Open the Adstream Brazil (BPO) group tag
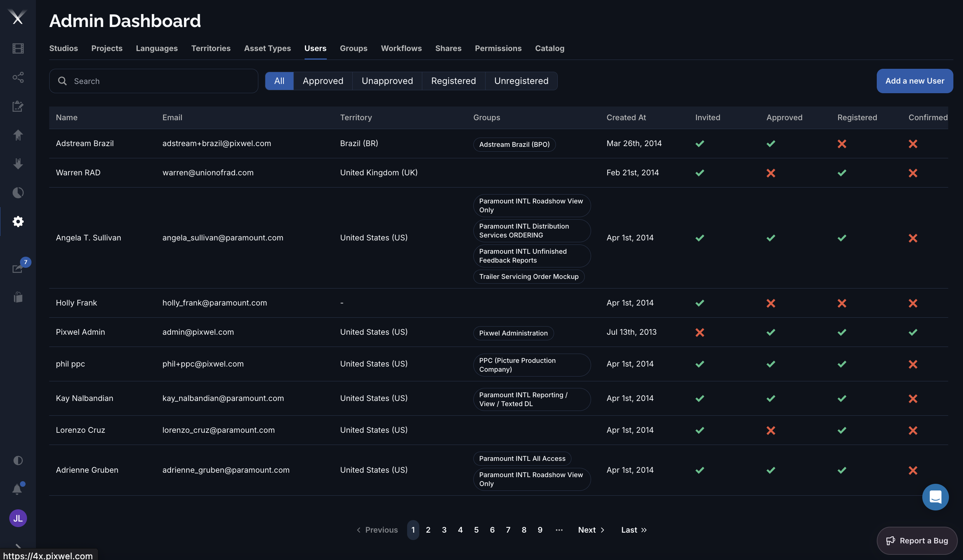 point(514,144)
